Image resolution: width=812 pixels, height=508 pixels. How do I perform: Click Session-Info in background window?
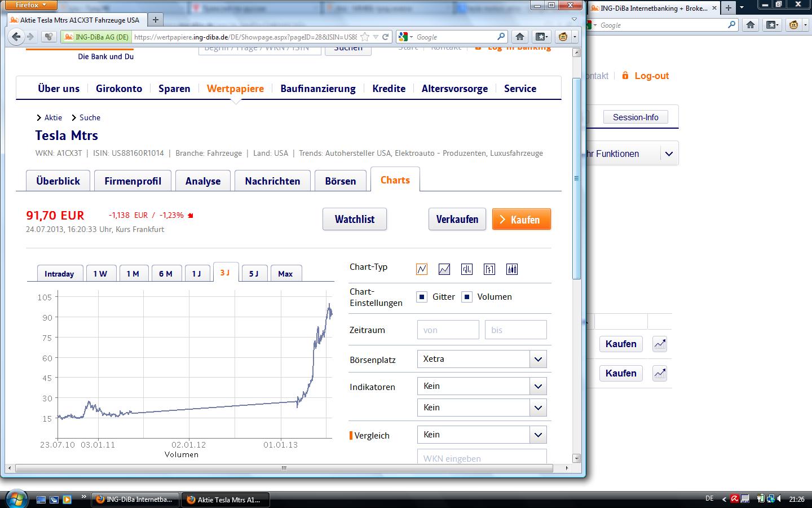click(636, 117)
